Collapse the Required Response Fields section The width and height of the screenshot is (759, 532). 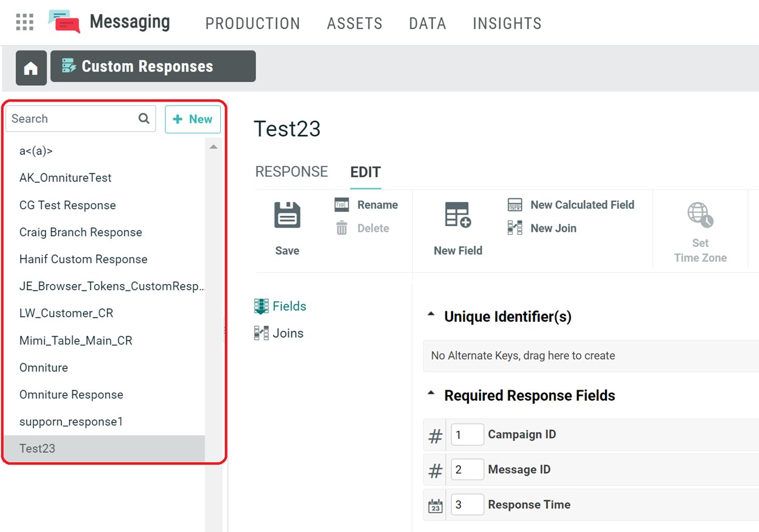pos(431,395)
